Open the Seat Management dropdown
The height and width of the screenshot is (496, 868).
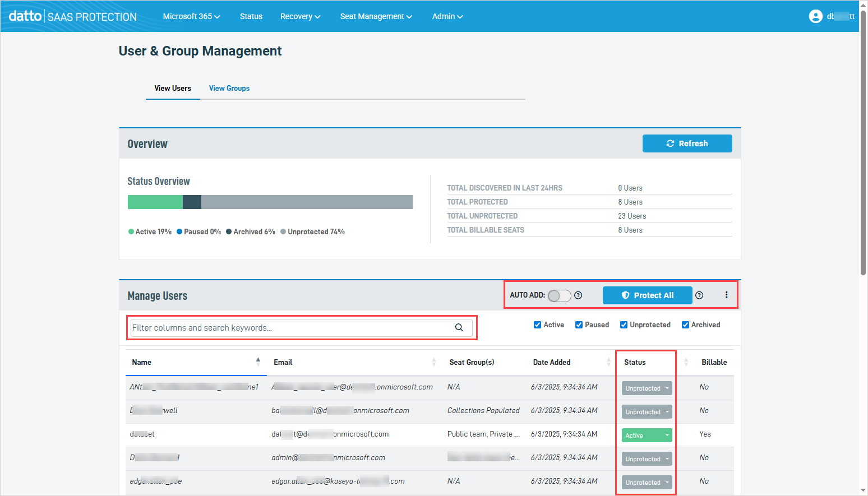coord(376,16)
